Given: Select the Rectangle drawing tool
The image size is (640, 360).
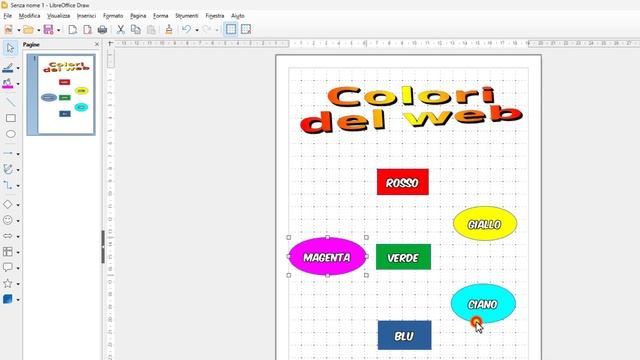Looking at the screenshot, I should point(11,118).
